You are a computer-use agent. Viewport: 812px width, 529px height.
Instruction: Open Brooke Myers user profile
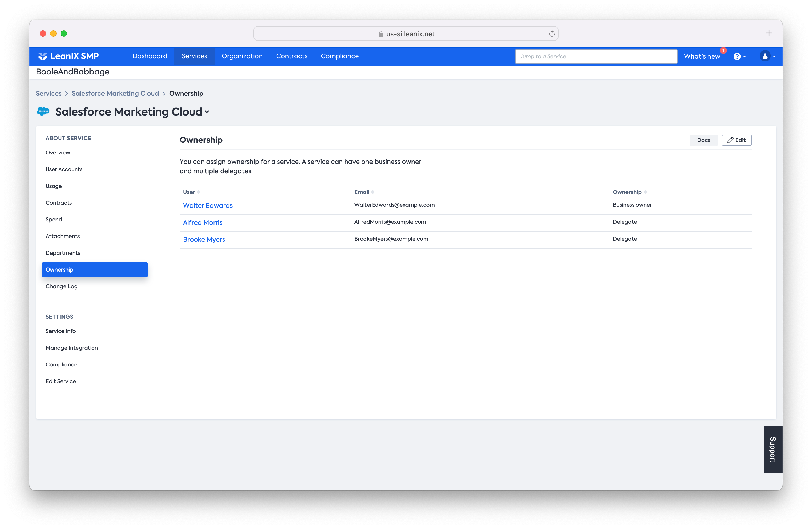(x=204, y=240)
